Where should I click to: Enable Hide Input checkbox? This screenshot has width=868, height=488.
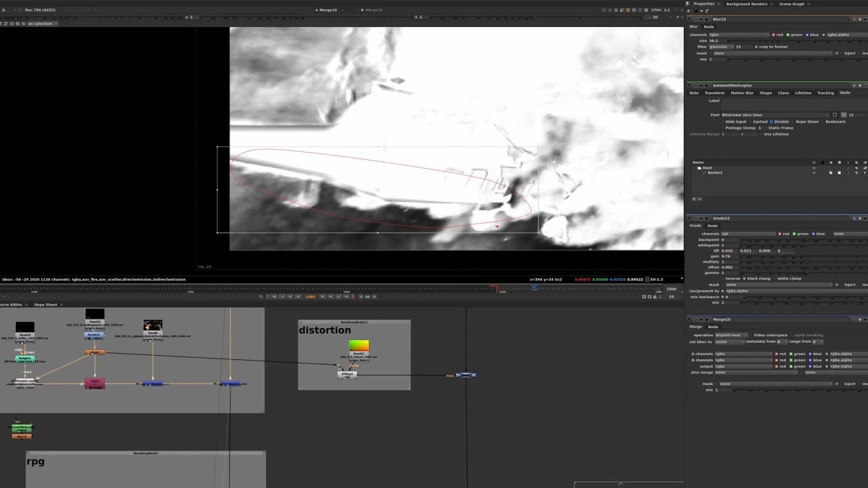[x=723, y=122]
